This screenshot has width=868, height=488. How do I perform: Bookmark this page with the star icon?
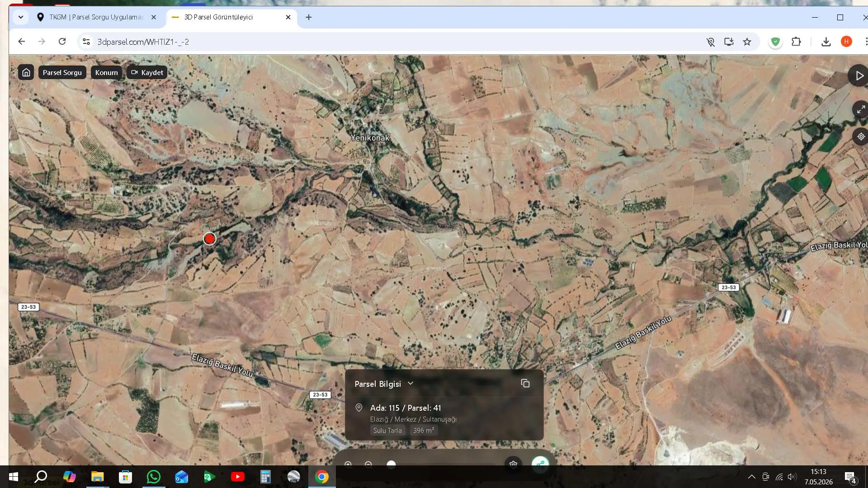pyautogui.click(x=747, y=42)
